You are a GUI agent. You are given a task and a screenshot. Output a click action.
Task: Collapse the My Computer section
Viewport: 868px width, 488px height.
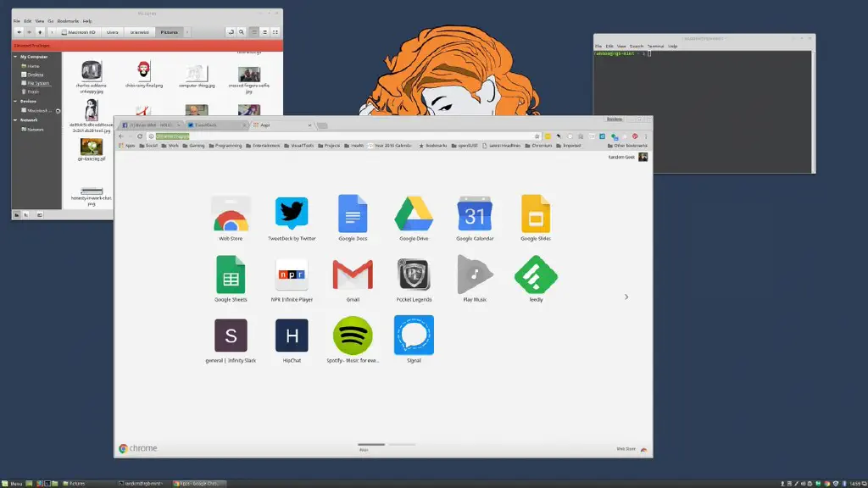15,57
